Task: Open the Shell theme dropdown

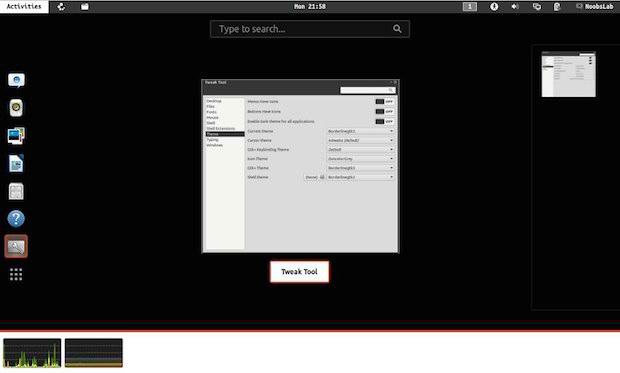Action: [x=360, y=177]
